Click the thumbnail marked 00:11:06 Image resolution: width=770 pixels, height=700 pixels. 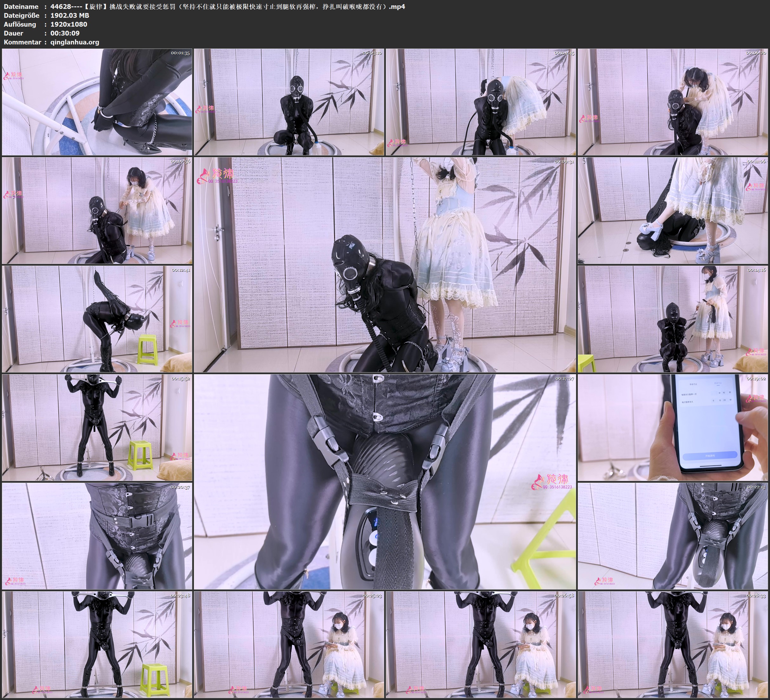pyautogui.click(x=673, y=210)
